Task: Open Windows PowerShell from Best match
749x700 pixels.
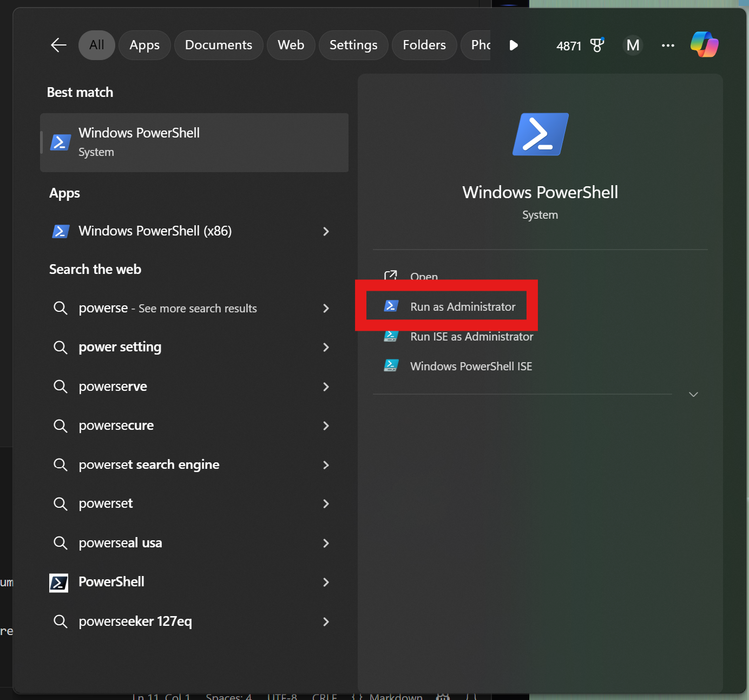Action: (194, 142)
